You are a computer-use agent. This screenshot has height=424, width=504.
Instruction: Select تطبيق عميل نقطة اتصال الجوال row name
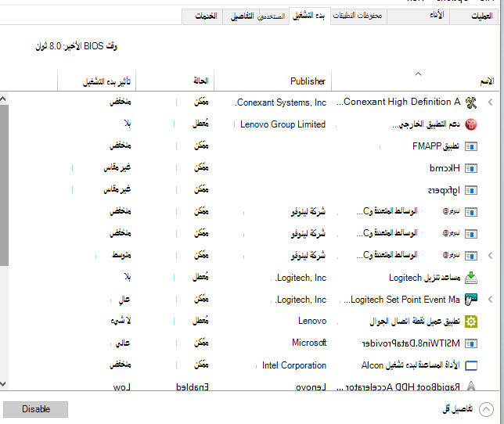tap(415, 322)
